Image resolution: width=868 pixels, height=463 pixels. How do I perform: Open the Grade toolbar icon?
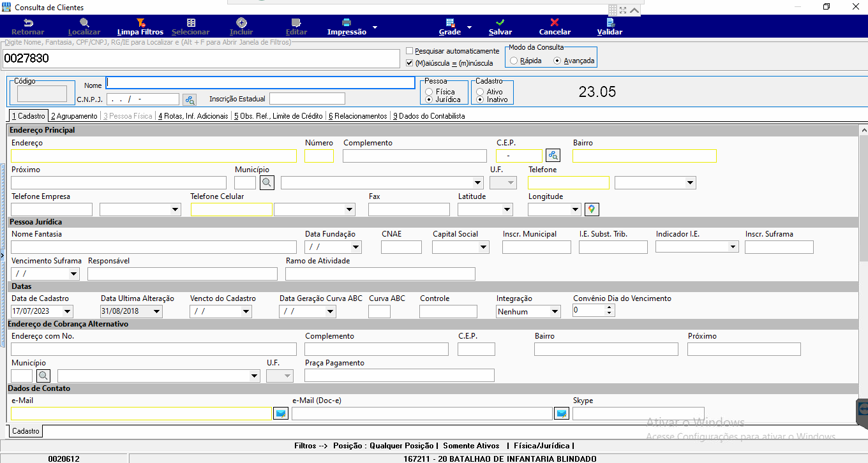click(x=450, y=22)
